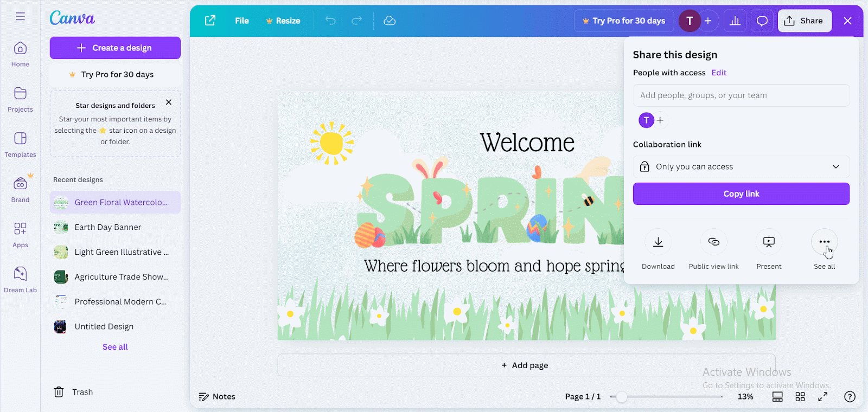Viewport: 868px width, 412px height.
Task: Open Templates in the left sidebar
Action: point(20,144)
